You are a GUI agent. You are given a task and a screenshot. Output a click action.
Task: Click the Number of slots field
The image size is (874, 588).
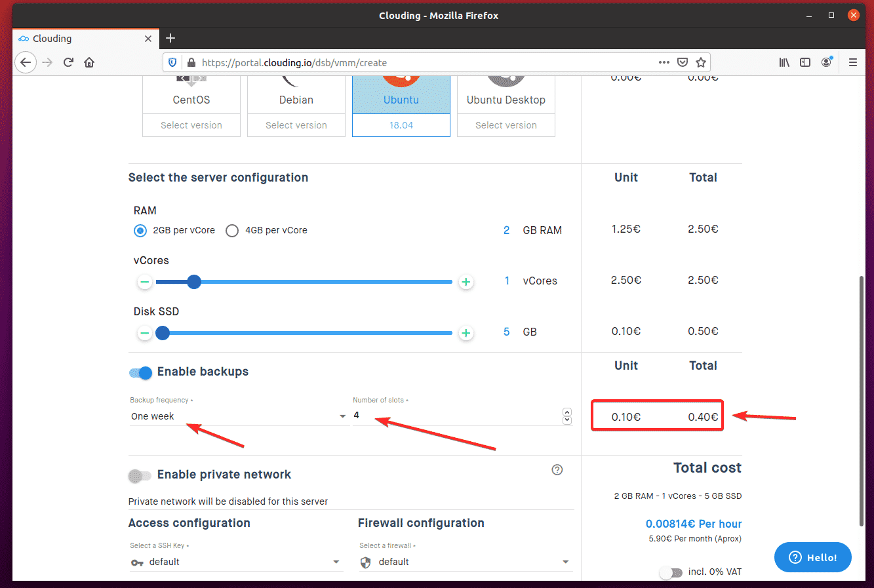pyautogui.click(x=456, y=416)
